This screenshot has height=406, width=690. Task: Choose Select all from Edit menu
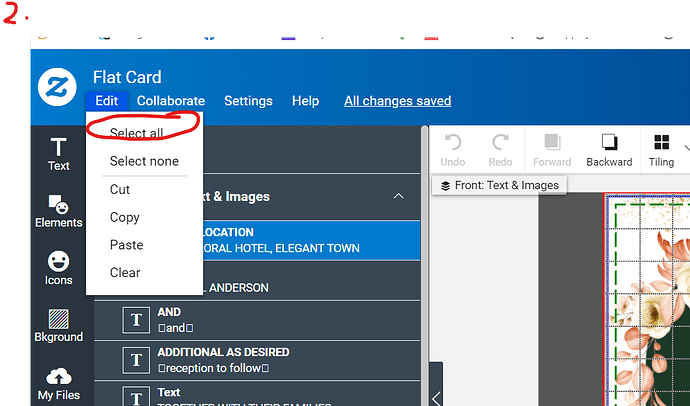(x=144, y=133)
